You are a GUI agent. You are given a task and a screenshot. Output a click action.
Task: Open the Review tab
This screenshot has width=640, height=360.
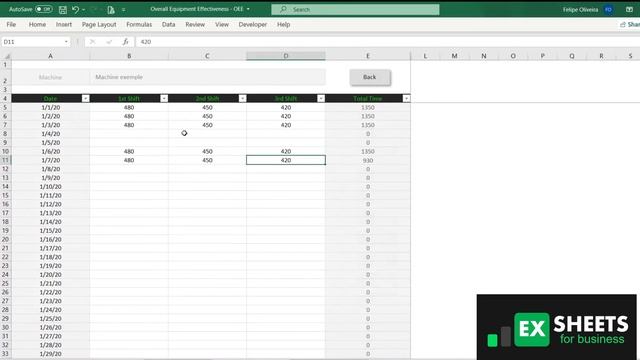[195, 24]
